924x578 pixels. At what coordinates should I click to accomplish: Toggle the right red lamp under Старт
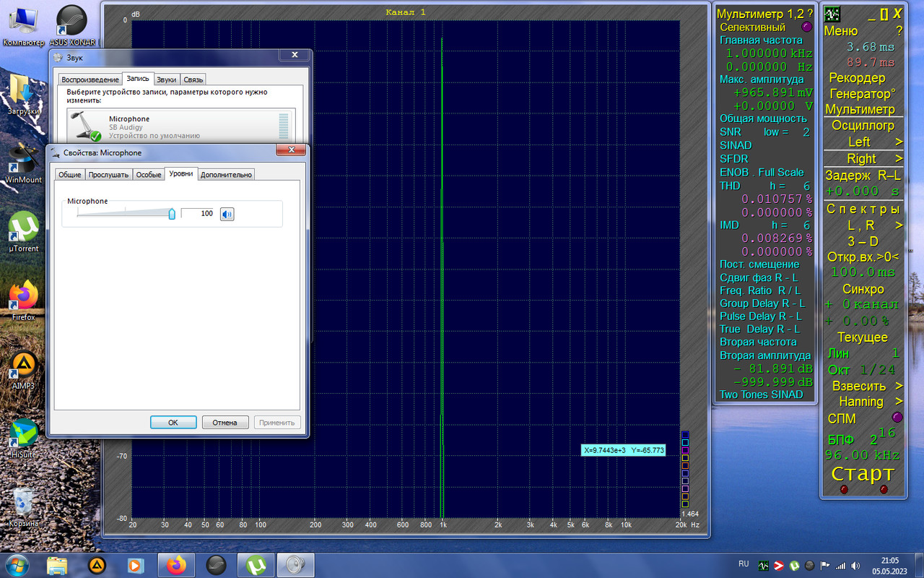point(884,489)
